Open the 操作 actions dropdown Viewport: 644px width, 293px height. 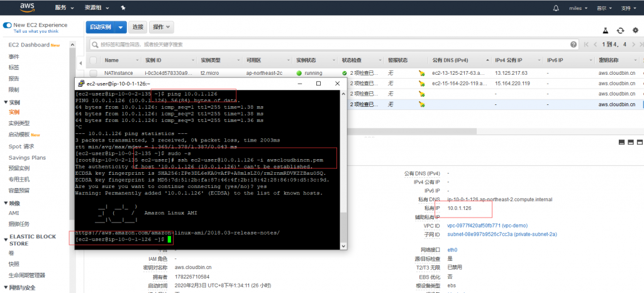pos(162,27)
